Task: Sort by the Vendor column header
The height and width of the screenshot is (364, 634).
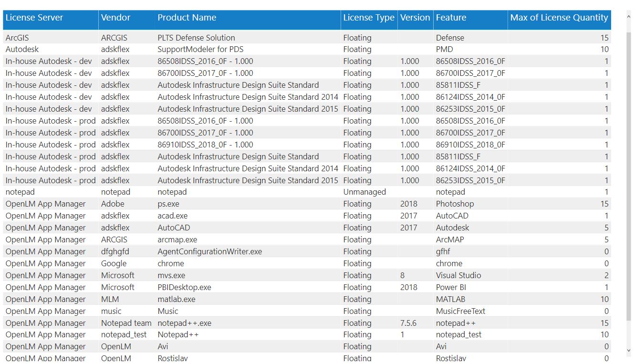Action: [115, 18]
